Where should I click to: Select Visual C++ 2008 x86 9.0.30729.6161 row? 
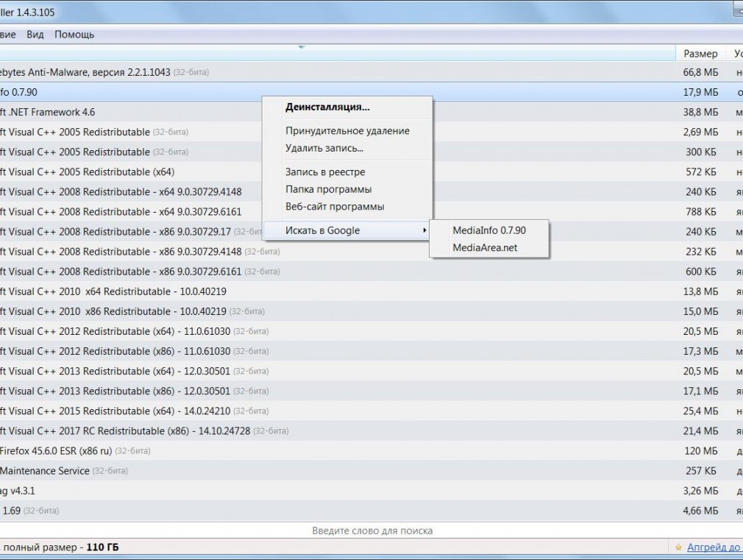[371, 272]
